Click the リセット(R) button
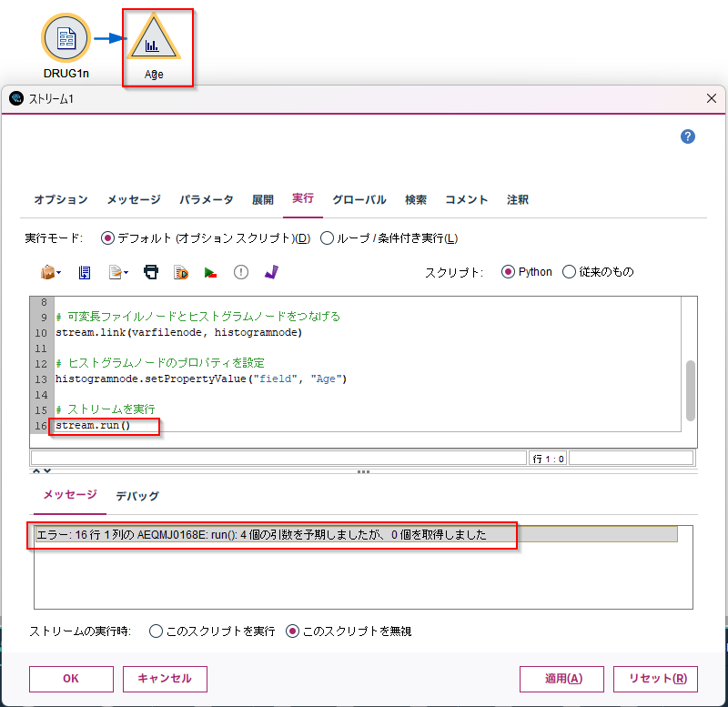 click(x=655, y=679)
